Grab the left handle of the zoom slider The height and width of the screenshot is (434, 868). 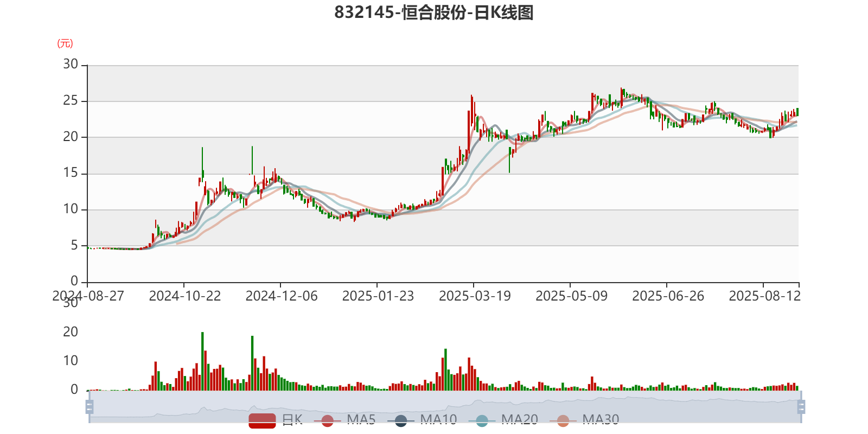(x=90, y=407)
